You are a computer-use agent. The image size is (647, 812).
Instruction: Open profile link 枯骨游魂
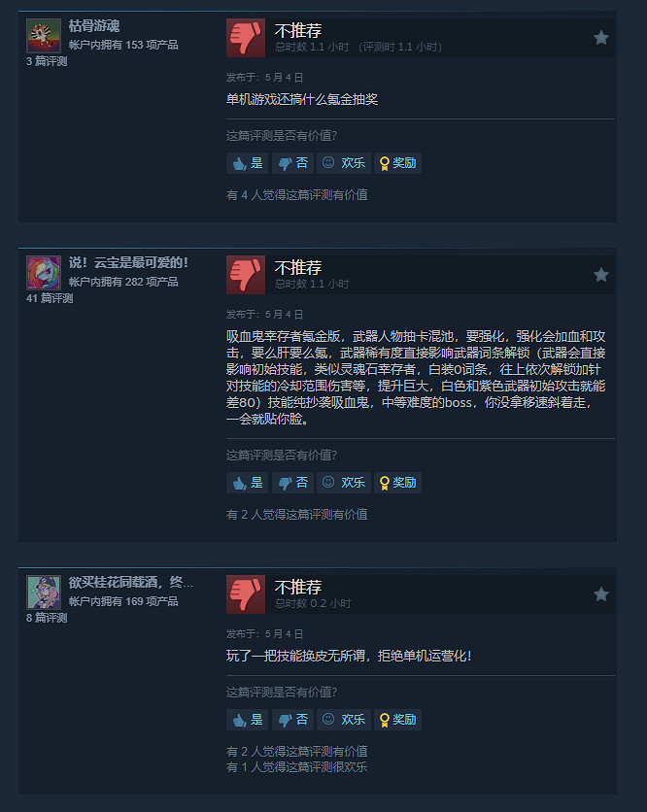click(94, 26)
